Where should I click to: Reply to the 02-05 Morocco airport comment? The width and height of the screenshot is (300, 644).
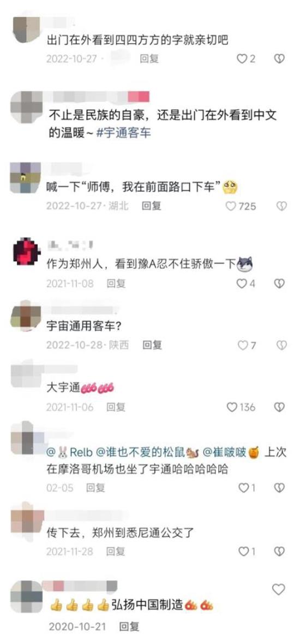tap(95, 488)
